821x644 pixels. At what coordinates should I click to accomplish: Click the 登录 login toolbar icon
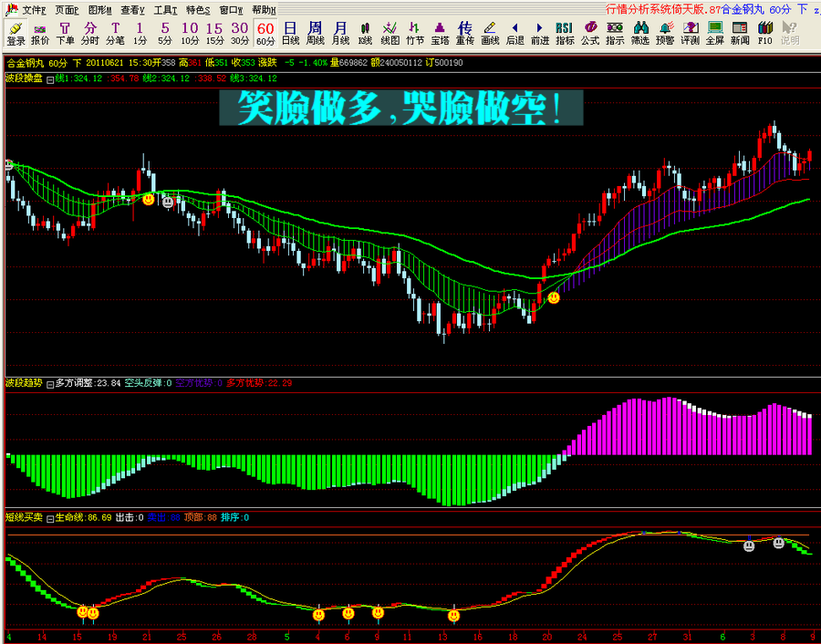16,34
